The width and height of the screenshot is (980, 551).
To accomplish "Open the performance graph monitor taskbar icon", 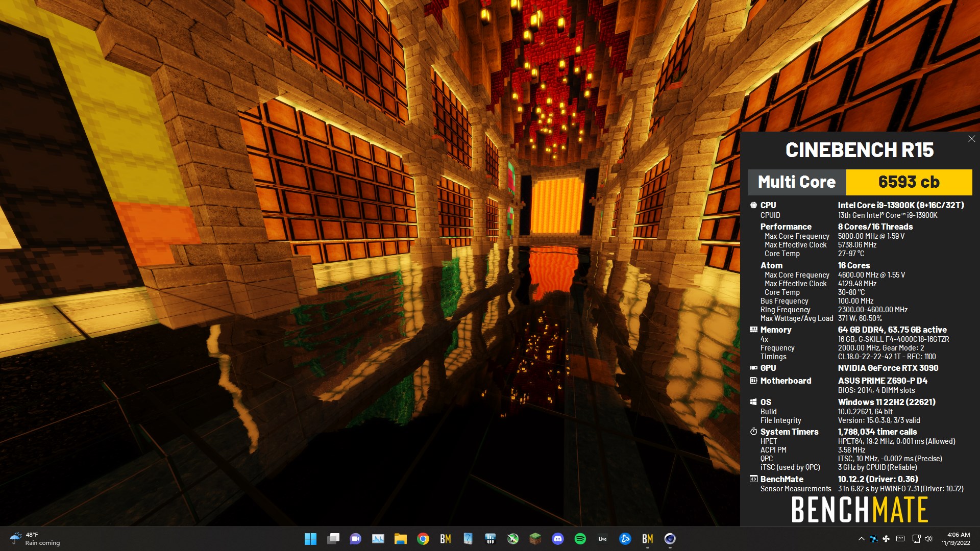I will tap(378, 539).
